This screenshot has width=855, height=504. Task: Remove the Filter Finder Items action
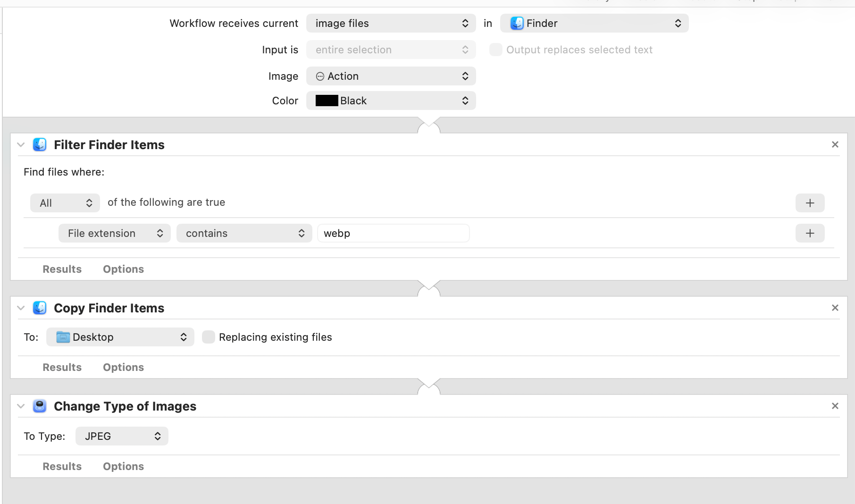click(835, 144)
